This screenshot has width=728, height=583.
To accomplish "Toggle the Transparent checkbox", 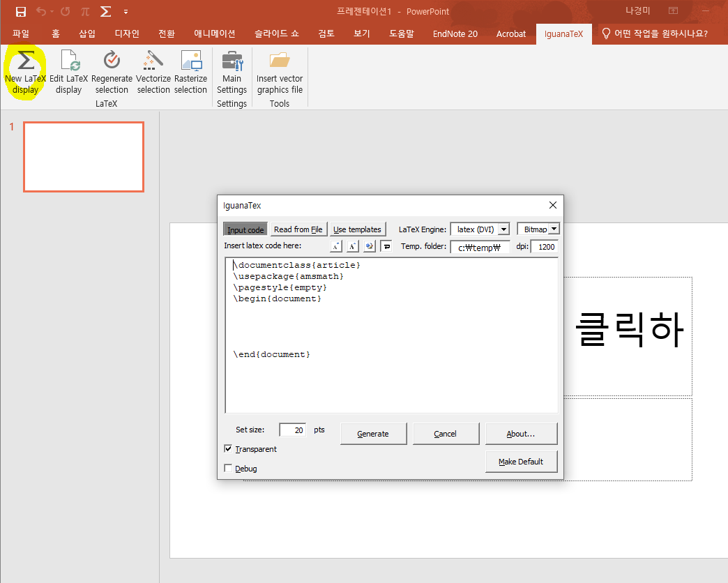I will [228, 448].
